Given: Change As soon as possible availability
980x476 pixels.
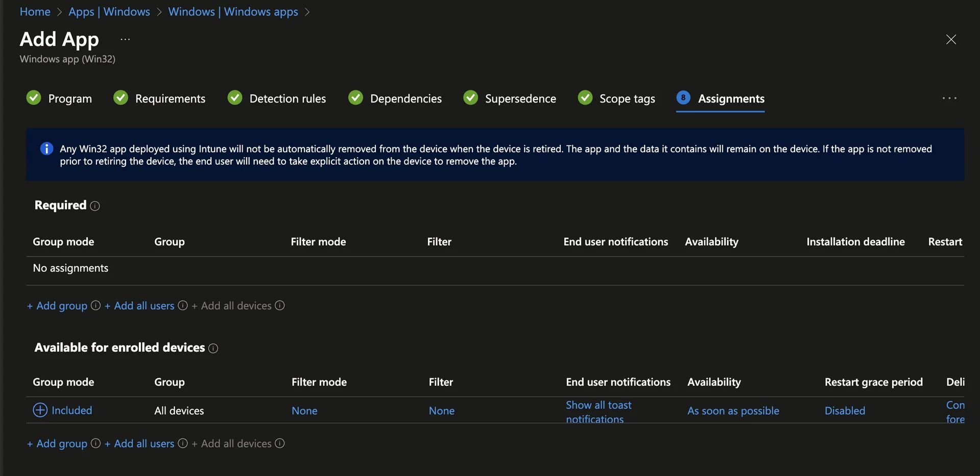Looking at the screenshot, I should click(x=733, y=411).
